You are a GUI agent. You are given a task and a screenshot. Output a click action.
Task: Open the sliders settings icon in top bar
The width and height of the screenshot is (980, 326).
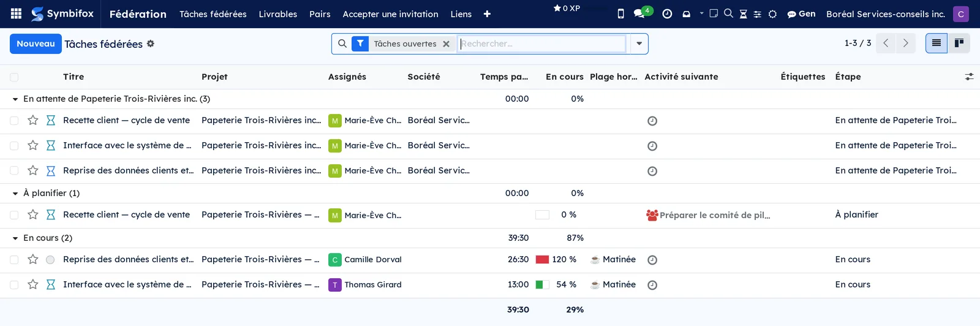[758, 14]
